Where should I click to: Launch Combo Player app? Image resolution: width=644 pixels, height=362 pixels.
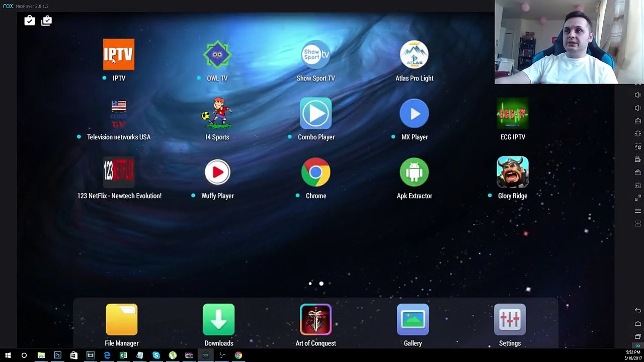[316, 113]
